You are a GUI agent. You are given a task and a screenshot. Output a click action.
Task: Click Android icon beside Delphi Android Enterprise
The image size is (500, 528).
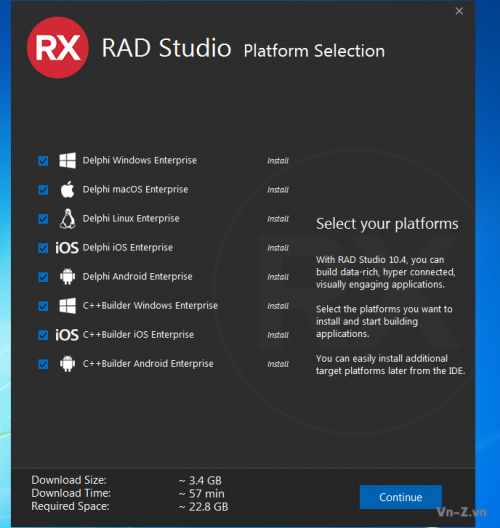pos(67,276)
